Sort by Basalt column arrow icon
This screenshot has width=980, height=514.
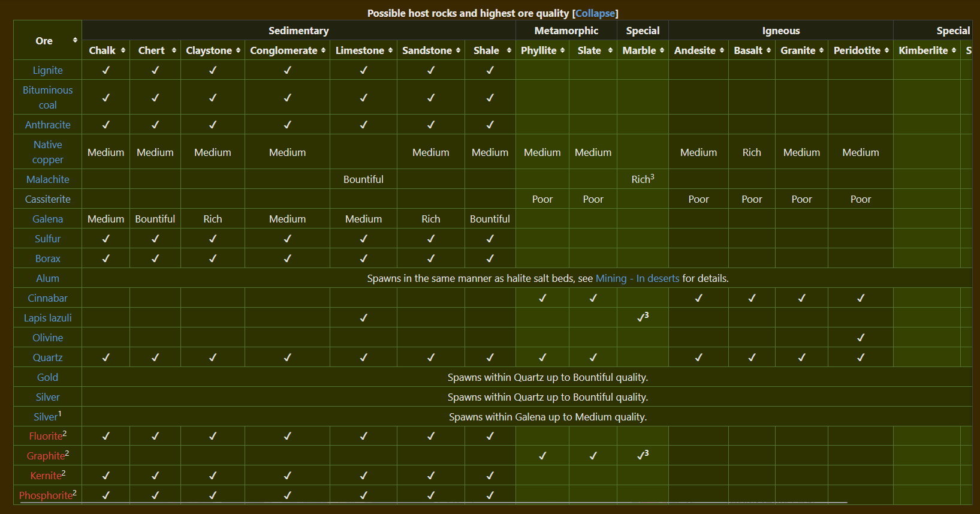pyautogui.click(x=768, y=50)
